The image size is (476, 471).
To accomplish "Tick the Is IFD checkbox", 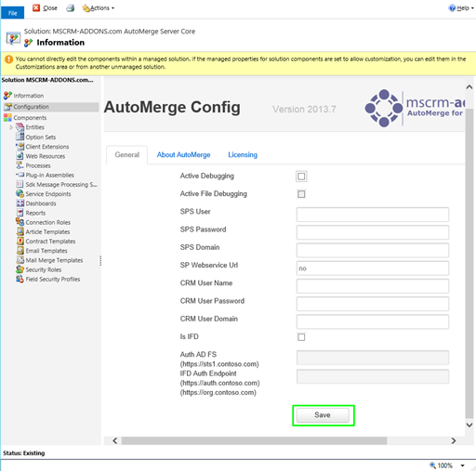I will (301, 337).
